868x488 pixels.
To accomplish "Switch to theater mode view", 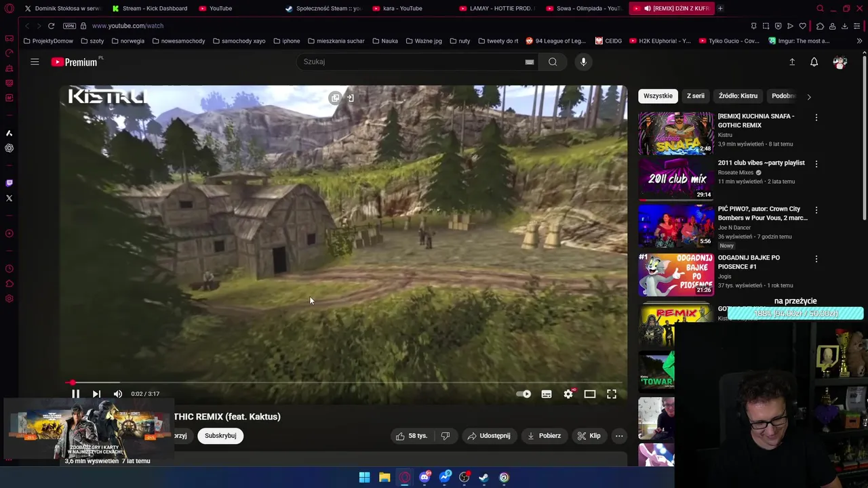I will pyautogui.click(x=590, y=394).
